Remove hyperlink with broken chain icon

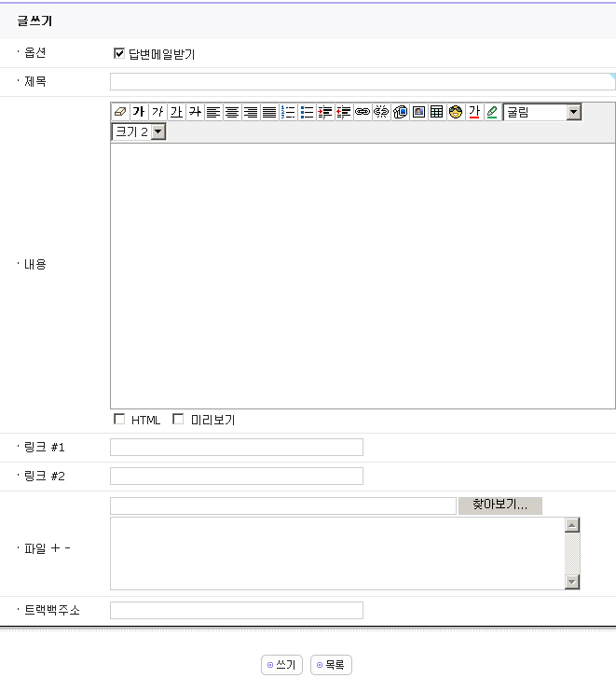[x=381, y=112]
